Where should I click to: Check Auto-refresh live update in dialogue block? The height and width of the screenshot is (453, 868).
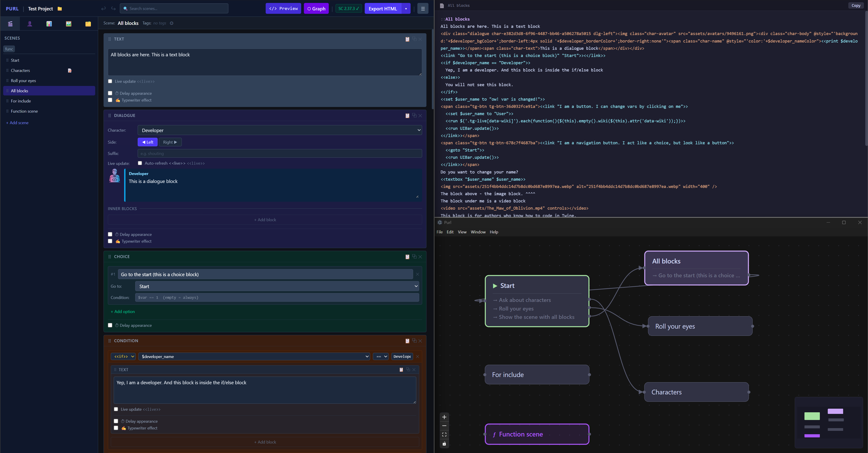click(140, 163)
